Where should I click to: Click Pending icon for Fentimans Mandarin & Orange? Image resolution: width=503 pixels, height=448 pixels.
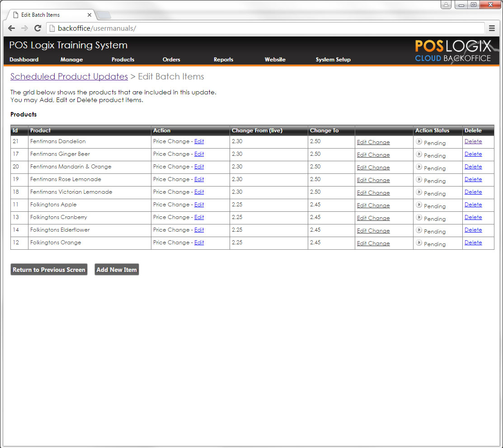418,167
